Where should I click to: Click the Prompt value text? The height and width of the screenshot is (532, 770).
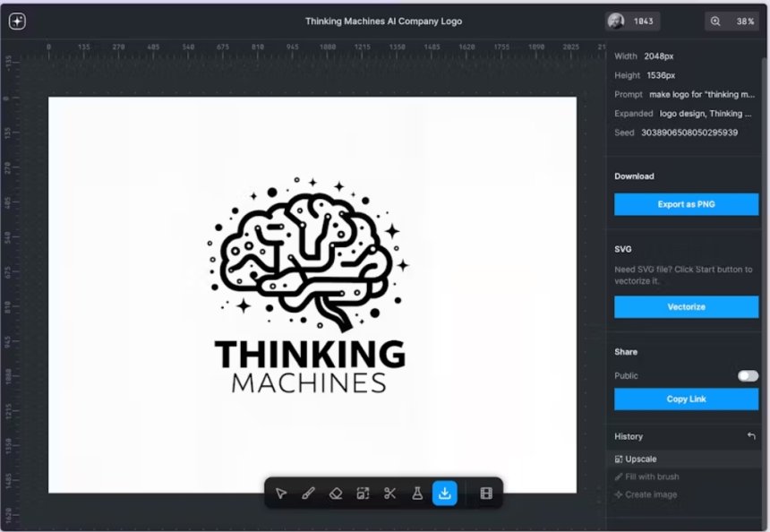(702, 94)
